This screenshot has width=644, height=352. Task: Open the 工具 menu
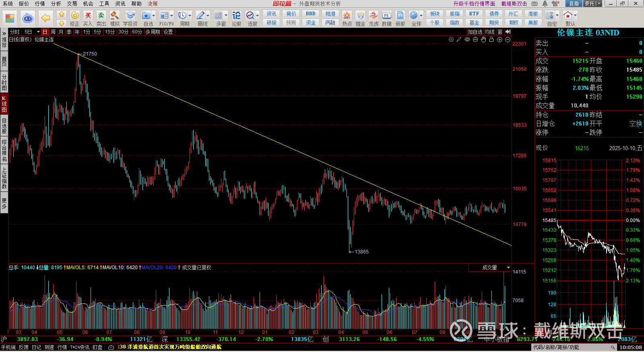[104, 4]
